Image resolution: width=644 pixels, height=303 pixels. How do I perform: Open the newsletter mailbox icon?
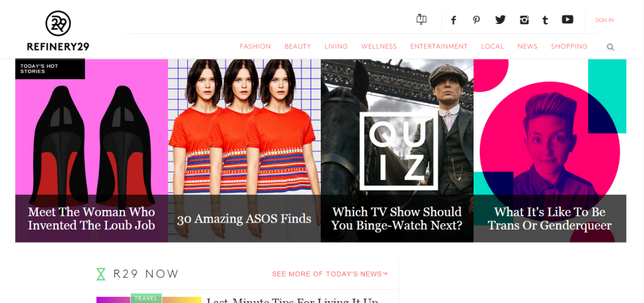pyautogui.click(x=421, y=19)
